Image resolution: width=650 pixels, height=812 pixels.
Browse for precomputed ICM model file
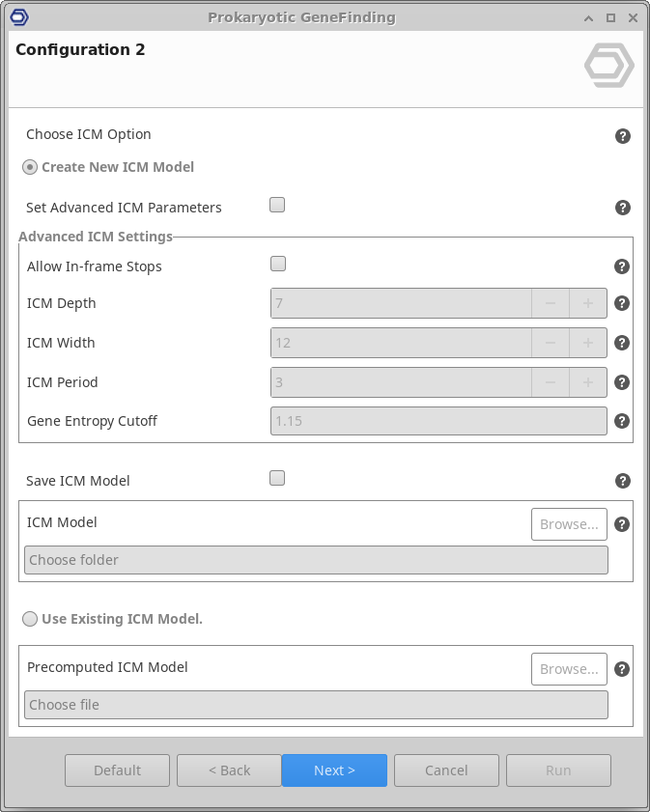tap(569, 669)
